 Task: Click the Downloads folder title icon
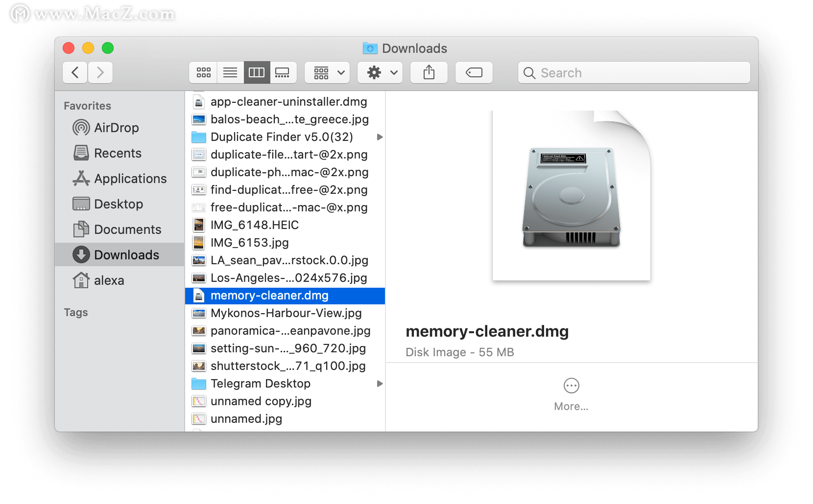coord(370,48)
